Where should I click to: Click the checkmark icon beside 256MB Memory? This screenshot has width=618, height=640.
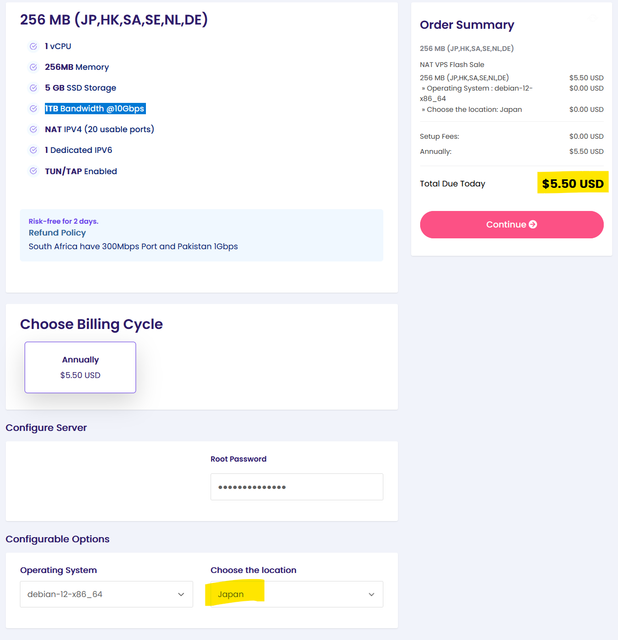33,67
